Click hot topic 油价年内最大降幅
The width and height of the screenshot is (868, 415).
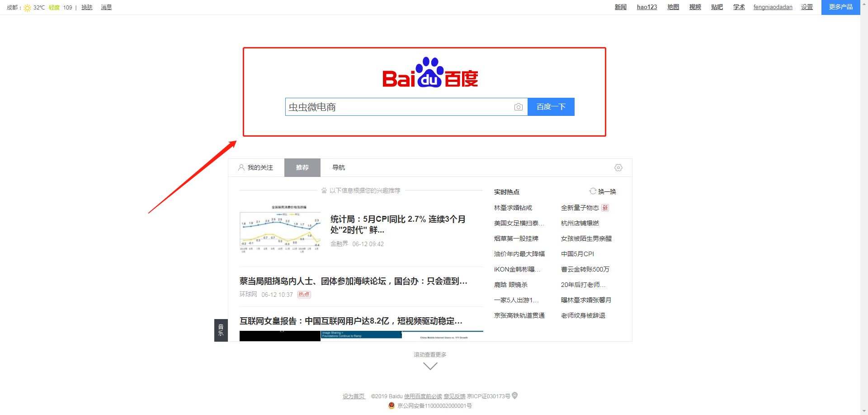(x=519, y=254)
